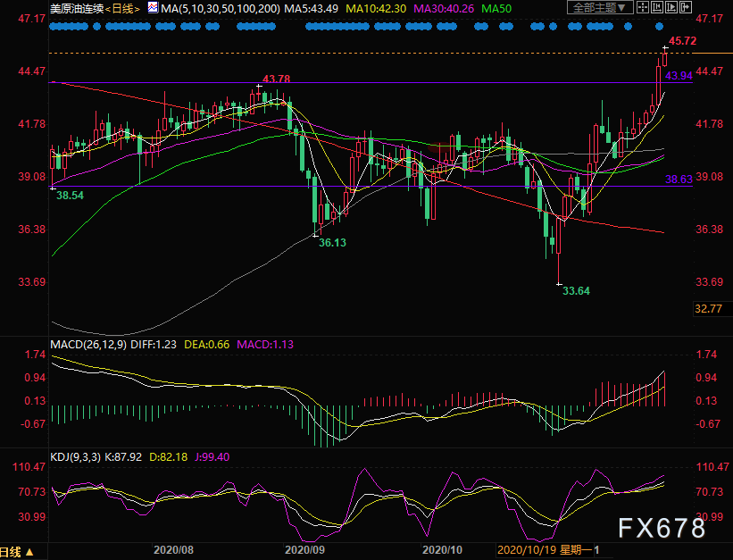Click the 36.13 low point marker

(x=316, y=235)
